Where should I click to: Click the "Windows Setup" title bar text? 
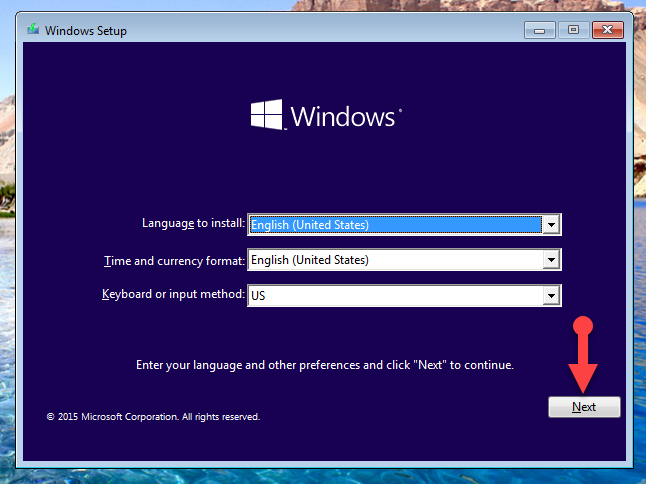click(87, 30)
